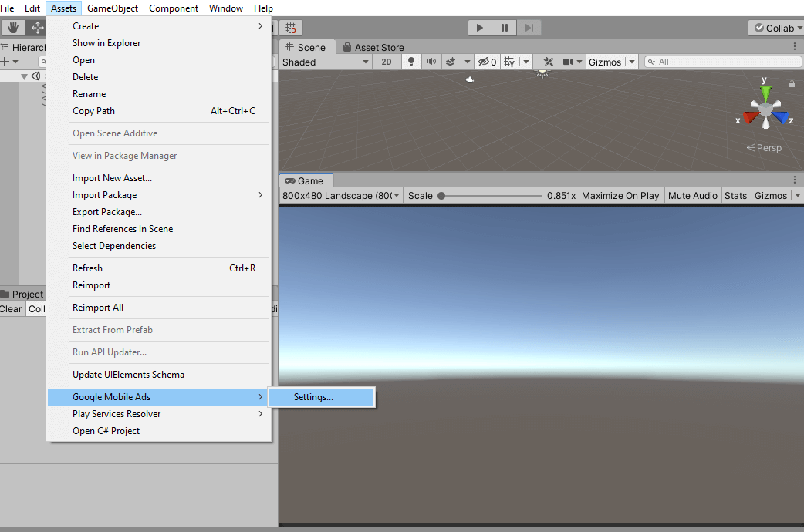The image size is (804, 532).
Task: Click the hidden objects eye icon
Action: click(485, 62)
